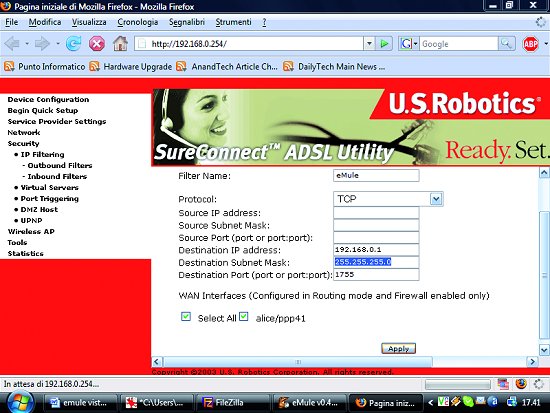
Task: Open the File menu
Action: click(12, 22)
